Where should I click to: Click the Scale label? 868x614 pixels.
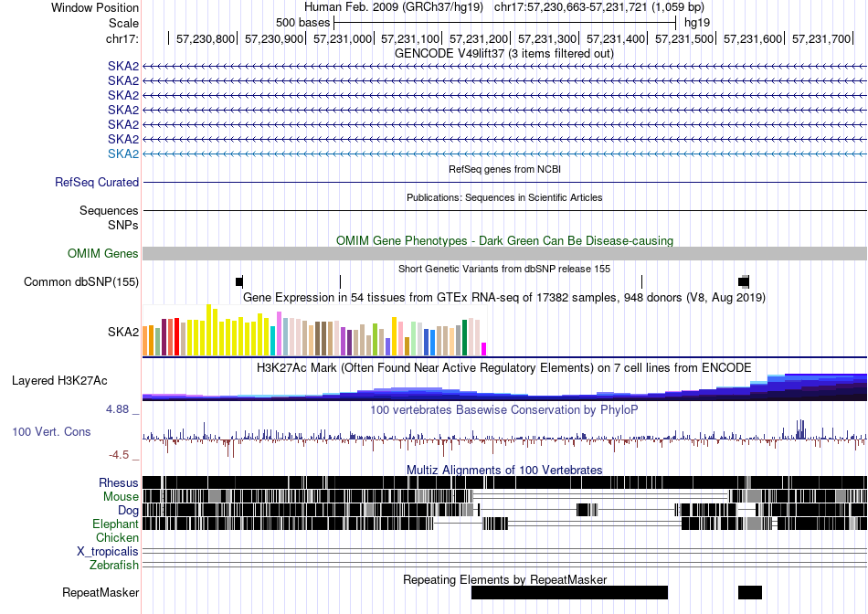[123, 23]
